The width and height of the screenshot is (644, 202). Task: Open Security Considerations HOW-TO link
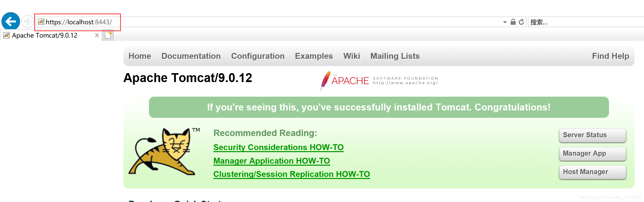(x=278, y=147)
